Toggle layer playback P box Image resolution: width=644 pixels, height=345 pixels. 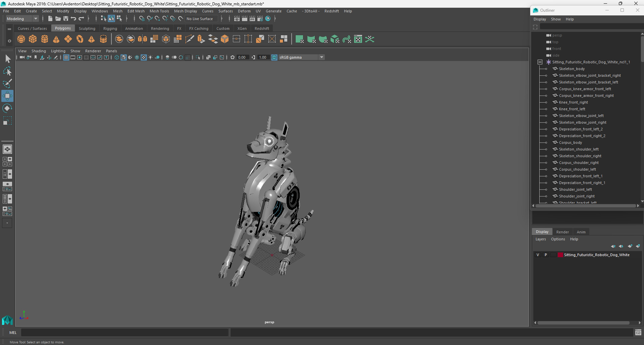click(546, 255)
